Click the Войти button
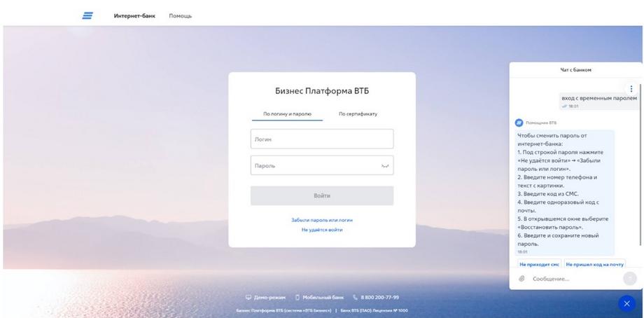 pos(322,195)
